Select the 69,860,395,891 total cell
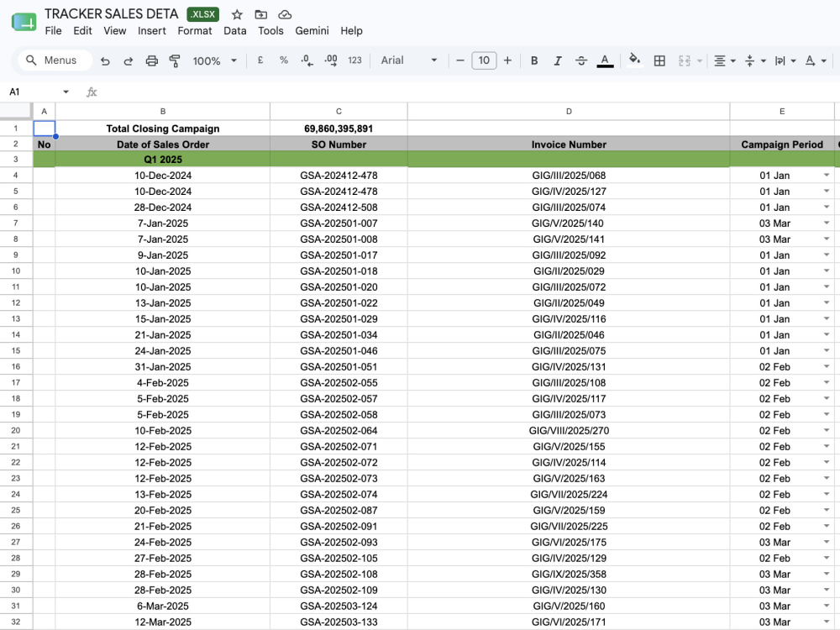Screen dimensions: 840x630 (x=339, y=129)
